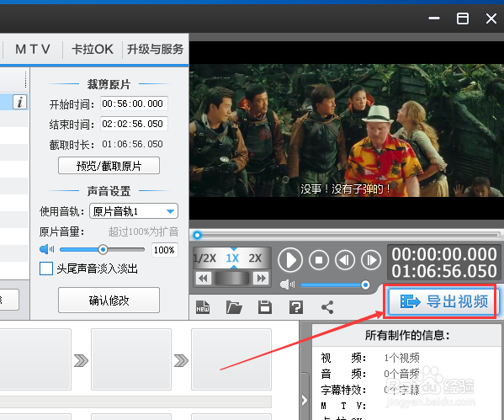
Task: Click the 01:06:56.050 total time display
Action: [444, 271]
